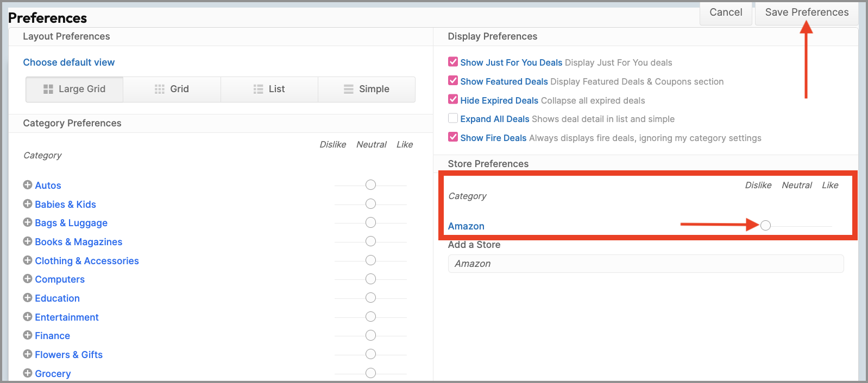Choose the Grid view icon
868x383 pixels.
[x=159, y=89]
